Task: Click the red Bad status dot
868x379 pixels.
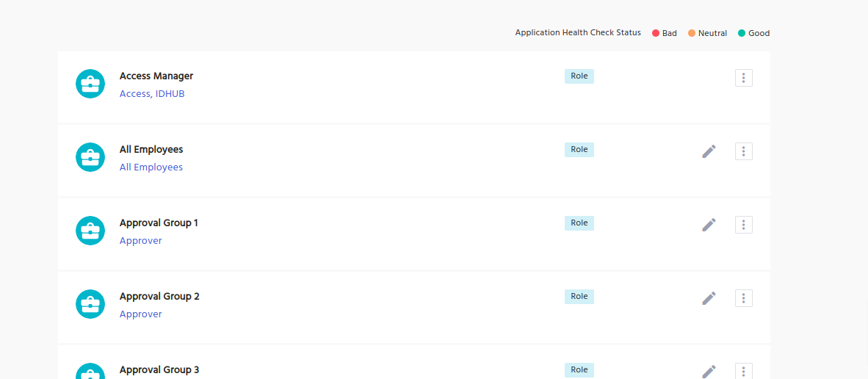Action: coord(656,33)
